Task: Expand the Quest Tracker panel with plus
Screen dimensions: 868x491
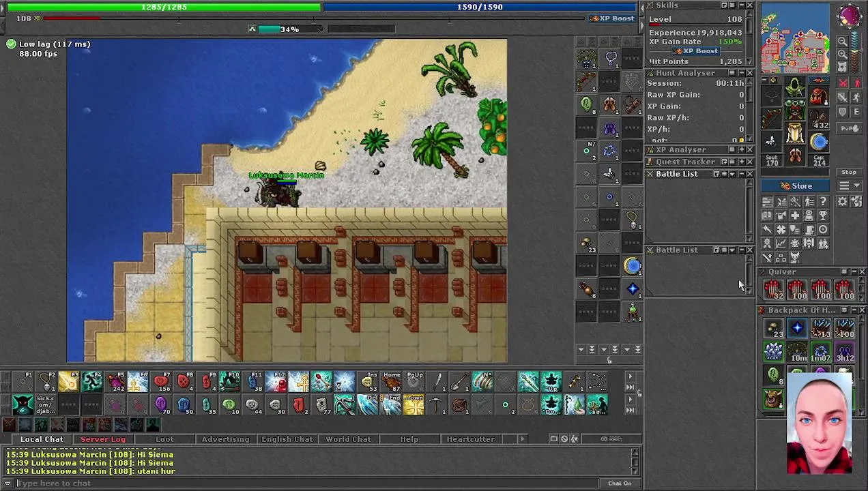Action: coord(742,162)
